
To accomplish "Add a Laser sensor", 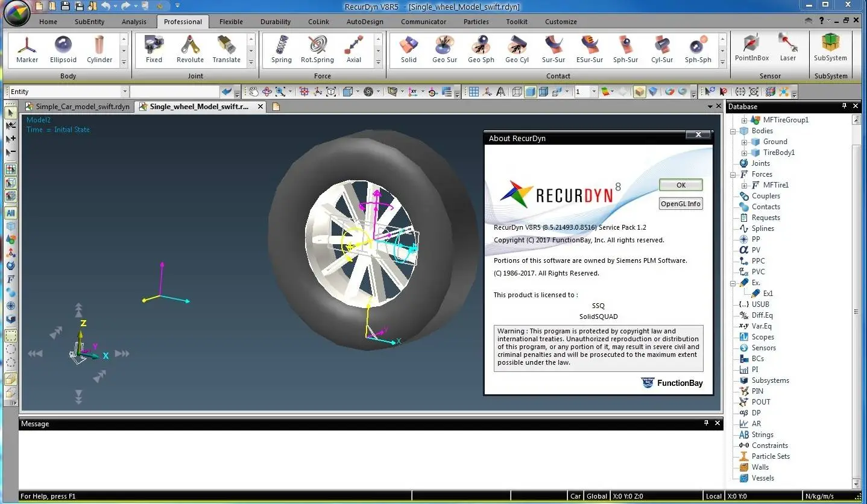I will [787, 48].
